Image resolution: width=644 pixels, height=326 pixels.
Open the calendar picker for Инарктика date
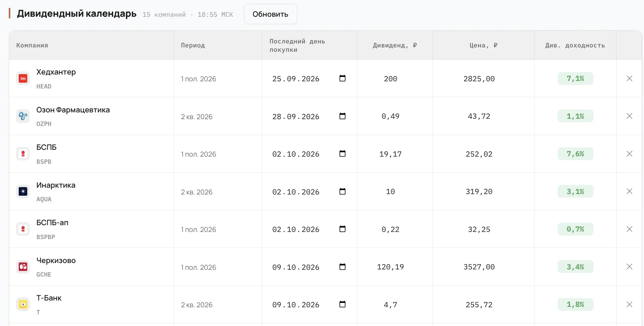(342, 191)
